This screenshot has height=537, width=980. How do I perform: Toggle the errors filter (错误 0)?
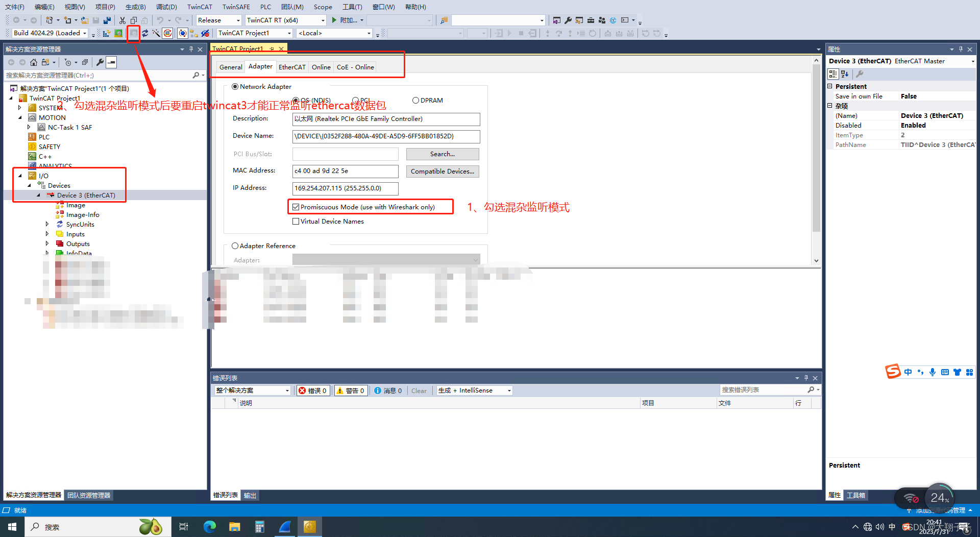[312, 390]
